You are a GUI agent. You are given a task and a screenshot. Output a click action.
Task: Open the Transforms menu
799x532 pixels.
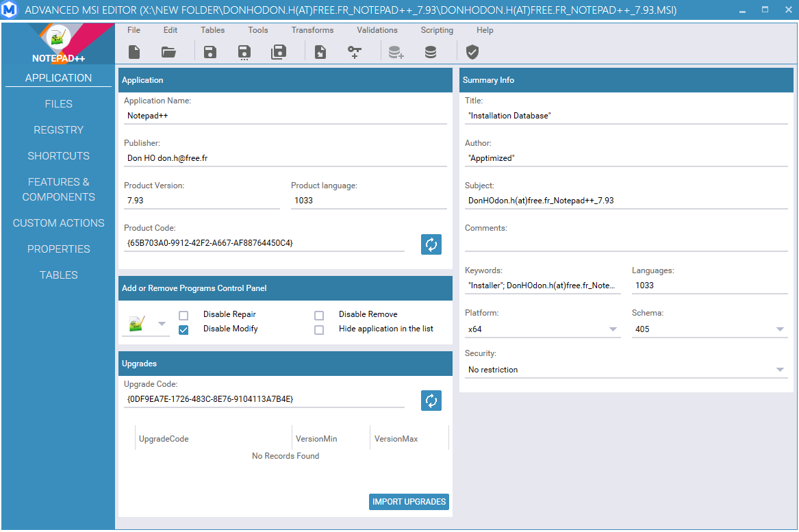[312, 30]
